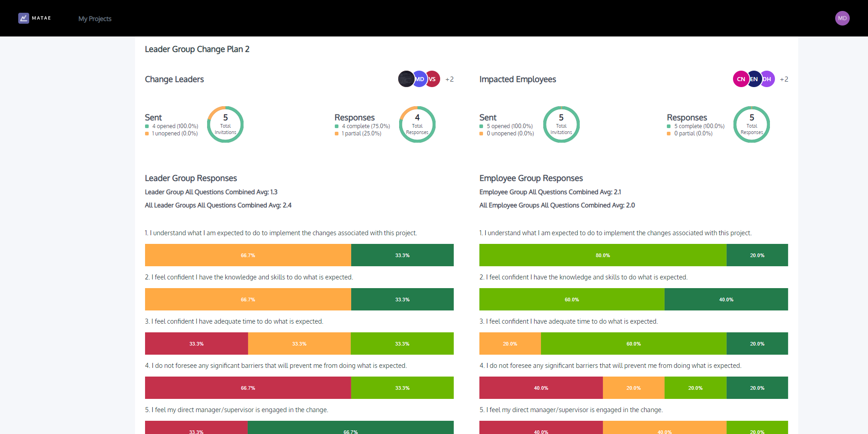Viewport: 868px width, 434px height.
Task: Open the MATAE logo icon
Action: 24,18
